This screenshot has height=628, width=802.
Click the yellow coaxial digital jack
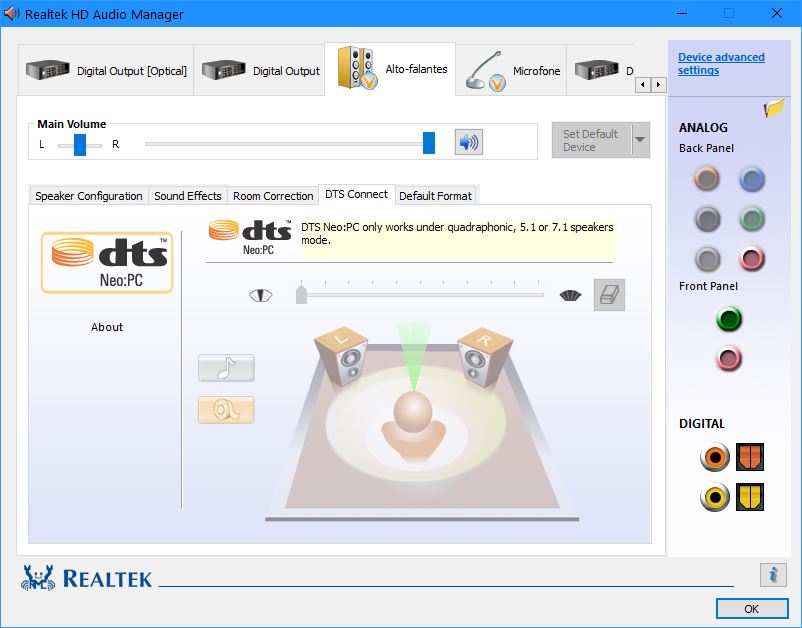(x=715, y=497)
